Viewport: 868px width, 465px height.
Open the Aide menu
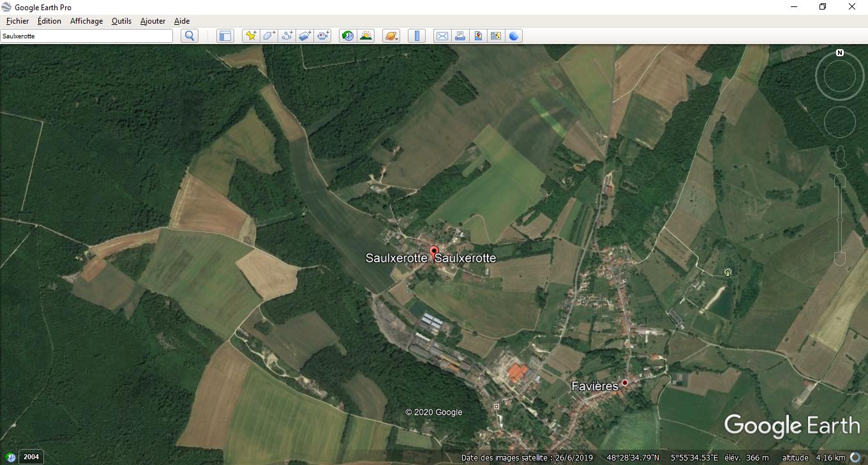(182, 21)
